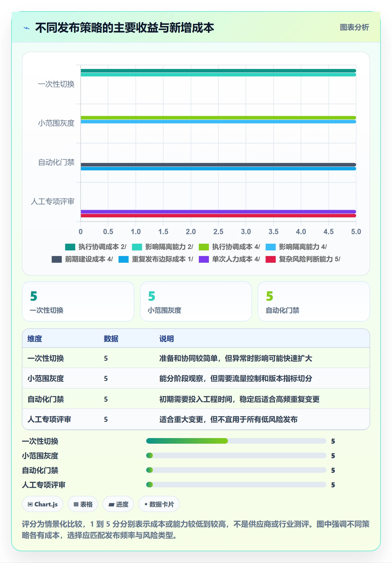The height and width of the screenshot is (563, 392).
Task: Click the 自动化门禁 cell in the table
Action: click(x=46, y=399)
